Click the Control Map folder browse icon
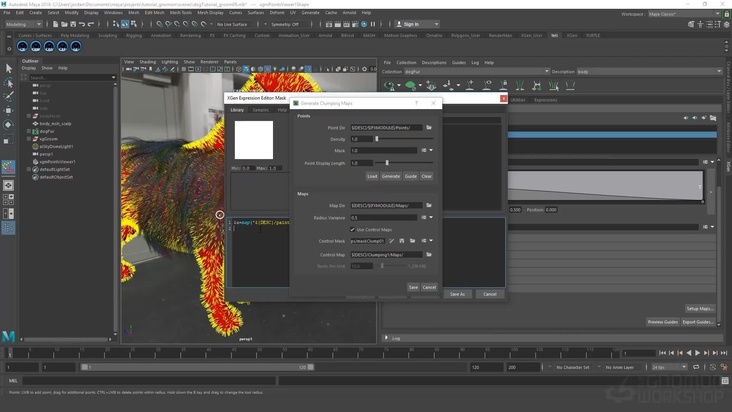Image resolution: width=732 pixels, height=412 pixels. (429, 254)
